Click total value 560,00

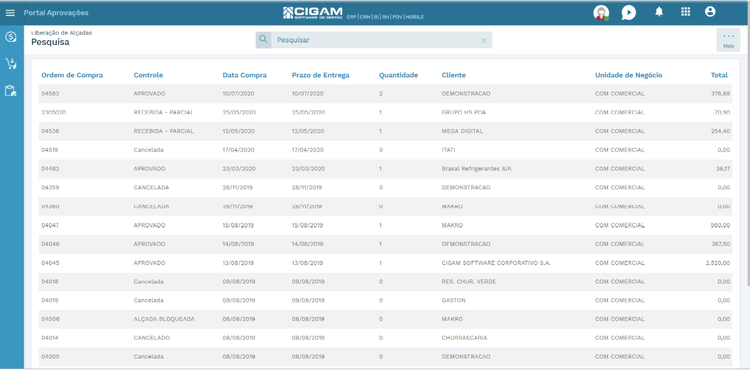coord(720,225)
